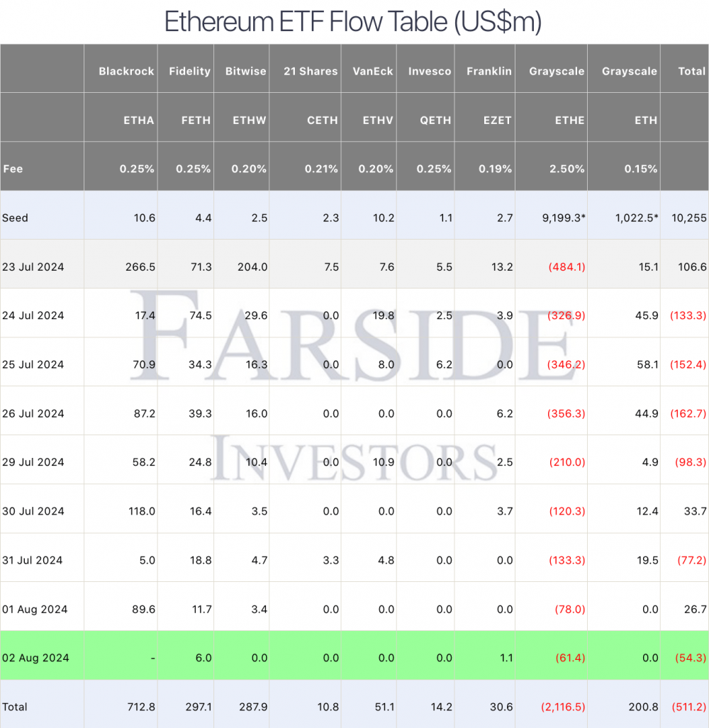The height and width of the screenshot is (728, 709).
Task: Click the 10,255 seed total
Action: pos(689,218)
